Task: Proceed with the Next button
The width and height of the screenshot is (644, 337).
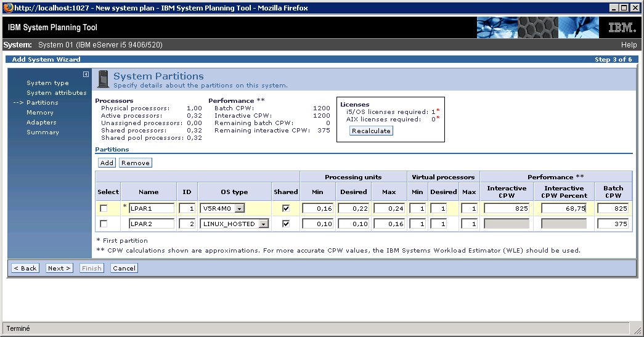Action: (60, 268)
